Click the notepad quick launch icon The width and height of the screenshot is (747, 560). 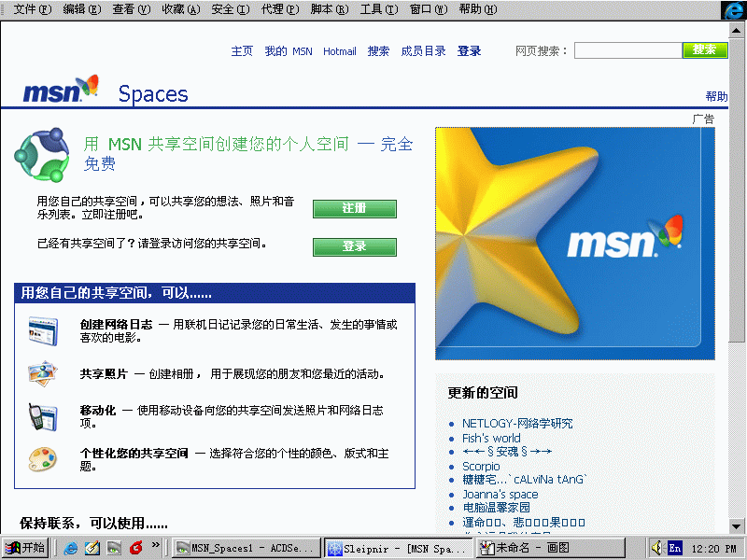tap(92, 548)
